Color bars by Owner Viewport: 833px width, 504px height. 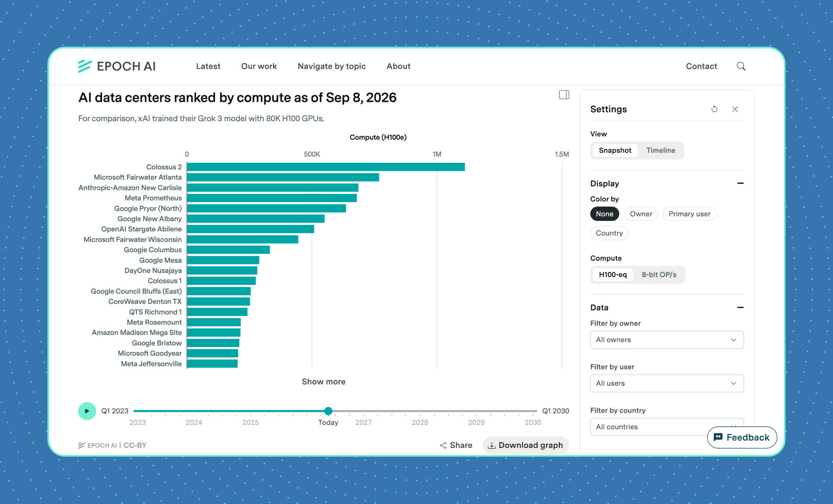pos(641,214)
